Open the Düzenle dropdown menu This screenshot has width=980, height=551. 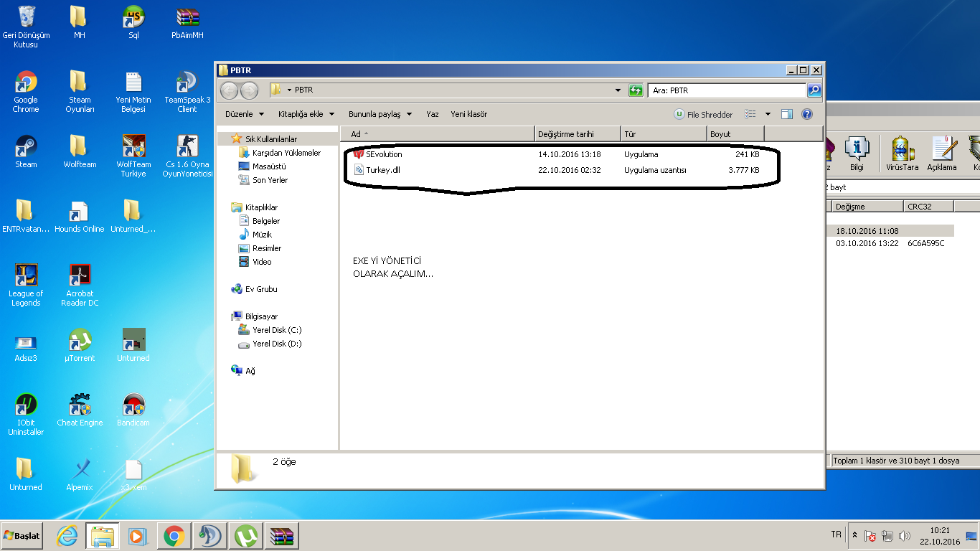click(x=245, y=114)
